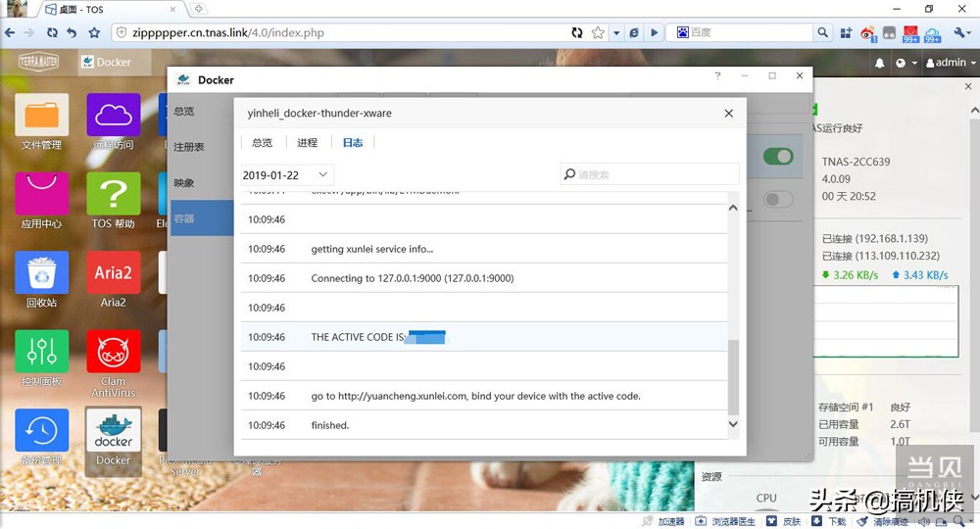Click the globe icon in TOS top bar

[x=901, y=63]
